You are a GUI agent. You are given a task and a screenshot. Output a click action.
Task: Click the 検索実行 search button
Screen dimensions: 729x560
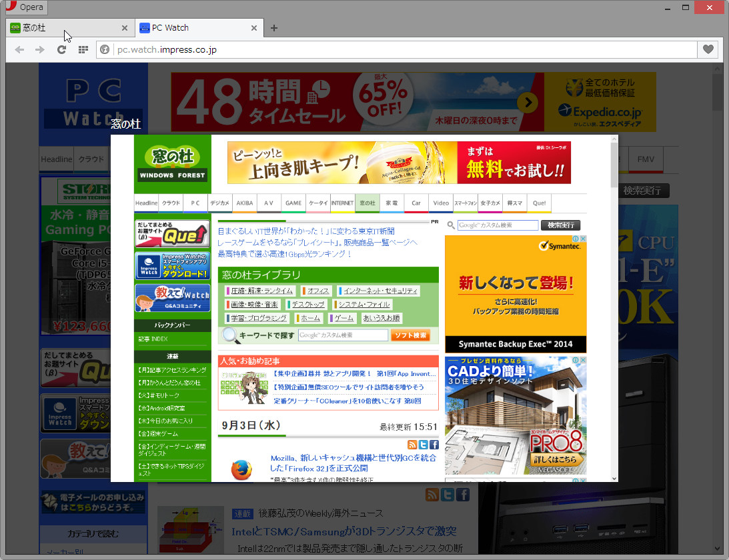(560, 225)
